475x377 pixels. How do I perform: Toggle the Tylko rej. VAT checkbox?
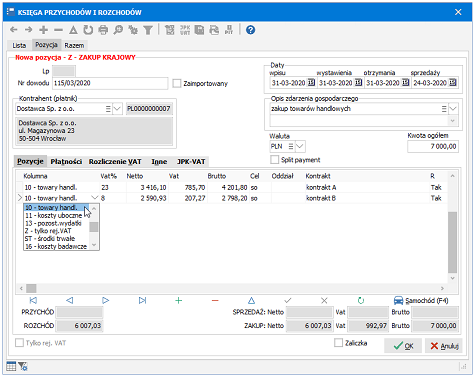coord(19,343)
